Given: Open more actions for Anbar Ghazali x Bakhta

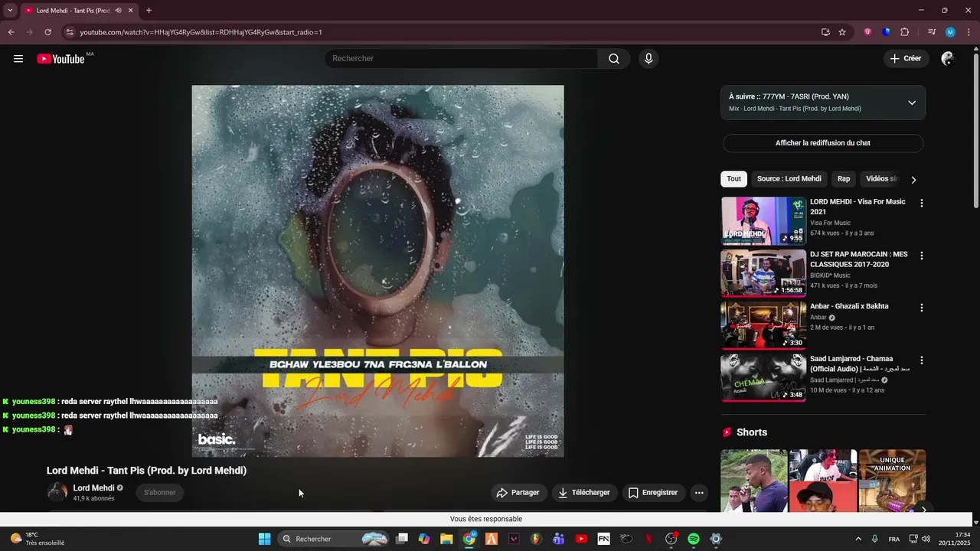Looking at the screenshot, I should (x=922, y=308).
